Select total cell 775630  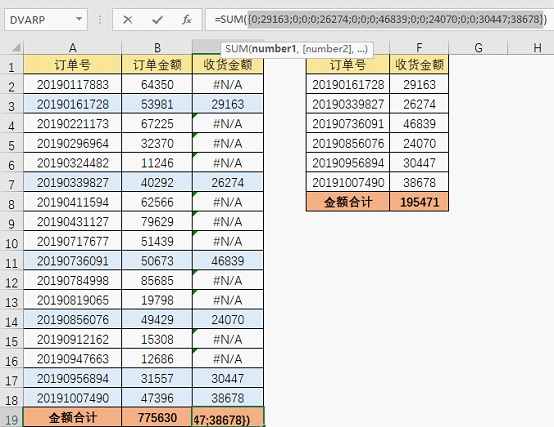(157, 417)
